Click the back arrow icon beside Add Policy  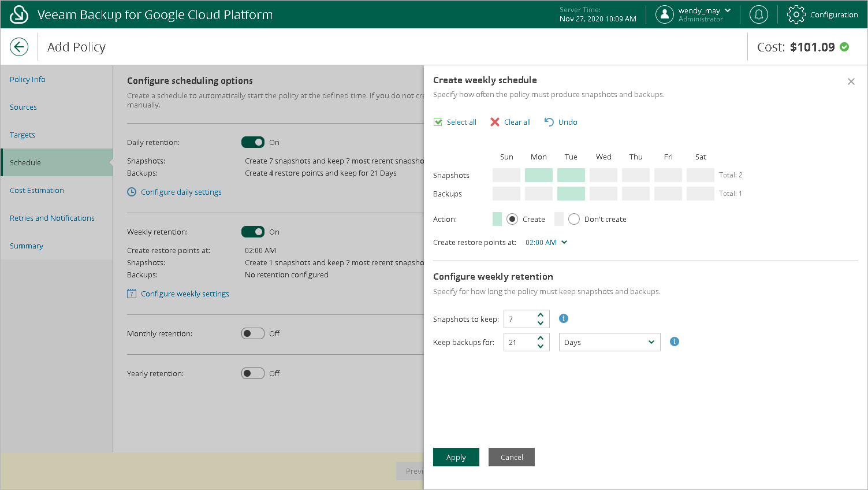pos(19,47)
